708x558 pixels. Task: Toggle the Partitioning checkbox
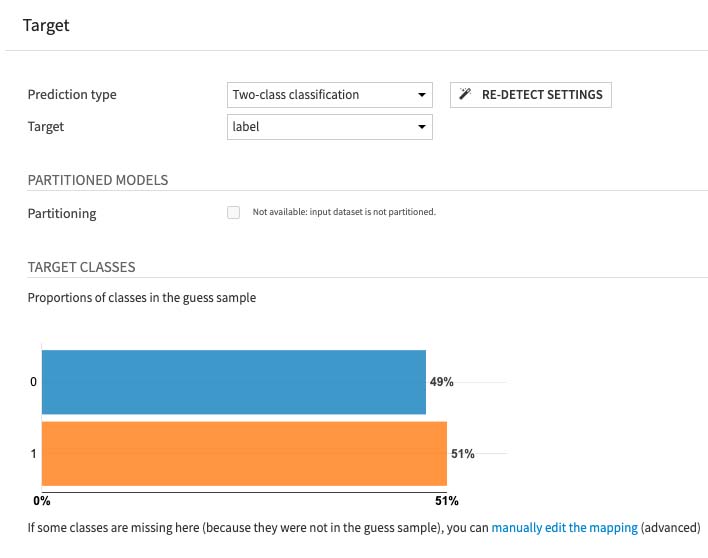click(234, 212)
